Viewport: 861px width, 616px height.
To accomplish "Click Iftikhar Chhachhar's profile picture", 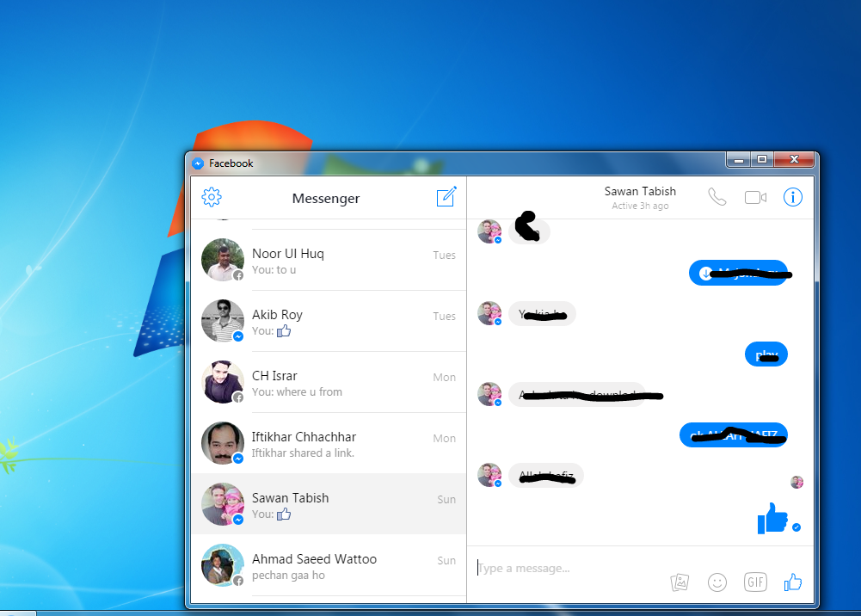I will (x=223, y=442).
